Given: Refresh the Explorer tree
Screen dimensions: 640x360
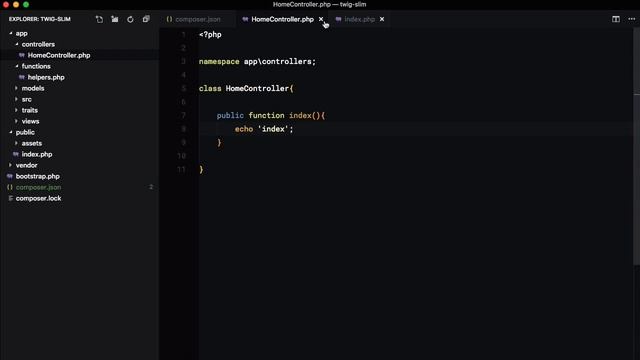Looking at the screenshot, I should point(130,19).
